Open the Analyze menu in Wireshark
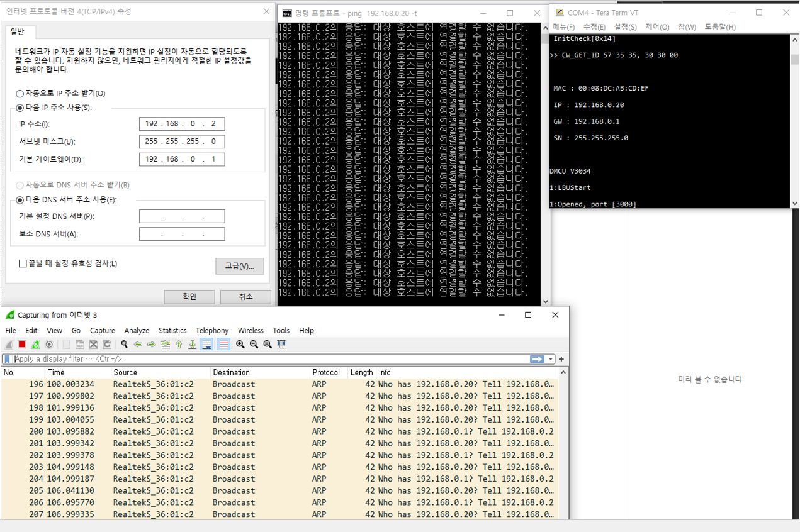 [x=137, y=330]
